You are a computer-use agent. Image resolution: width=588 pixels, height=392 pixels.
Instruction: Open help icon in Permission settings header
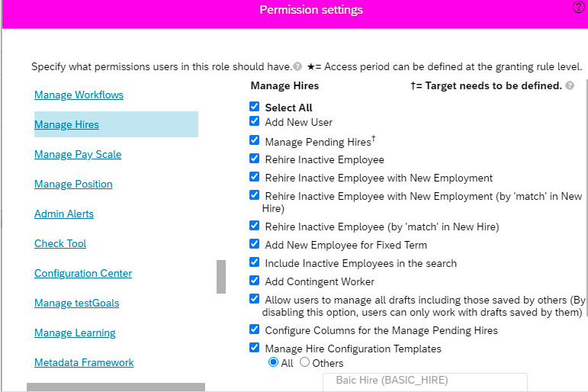579,7
